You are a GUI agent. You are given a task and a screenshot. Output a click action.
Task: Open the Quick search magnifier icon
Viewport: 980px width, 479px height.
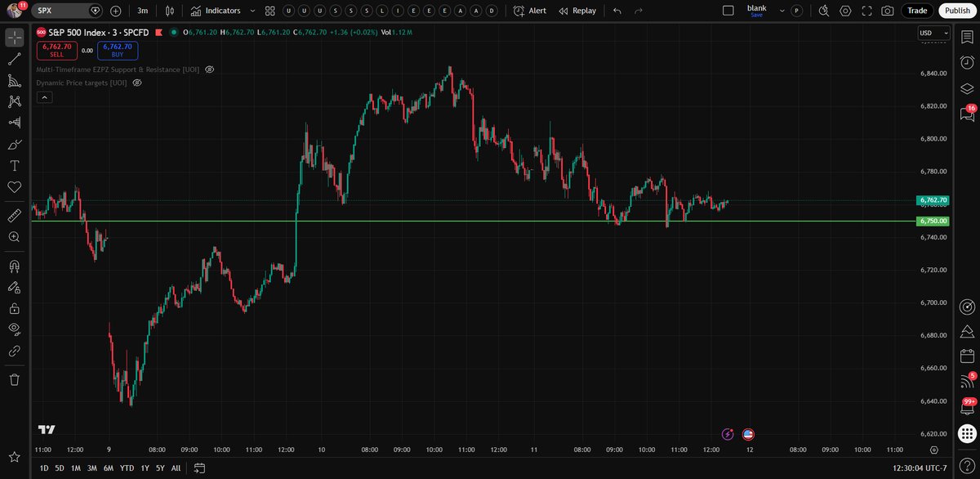coord(823,11)
